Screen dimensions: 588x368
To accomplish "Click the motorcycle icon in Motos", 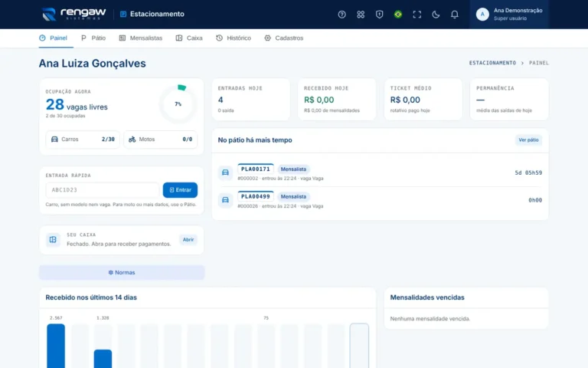I will (132, 140).
